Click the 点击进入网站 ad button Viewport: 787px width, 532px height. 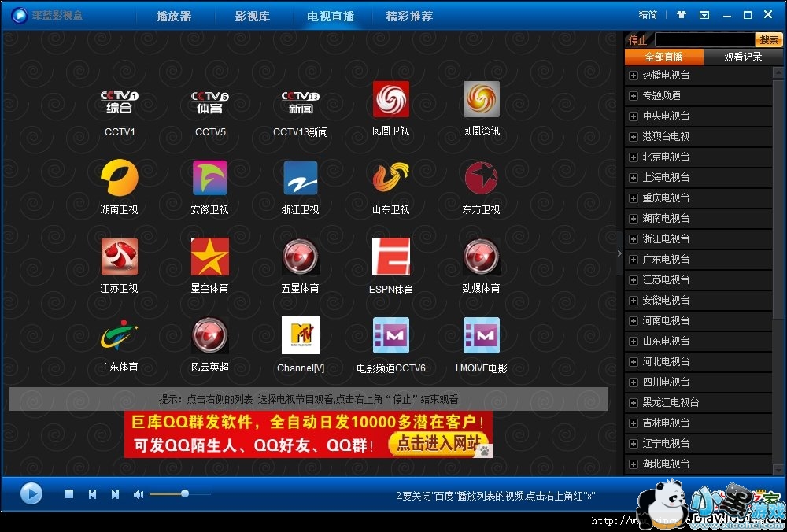438,443
